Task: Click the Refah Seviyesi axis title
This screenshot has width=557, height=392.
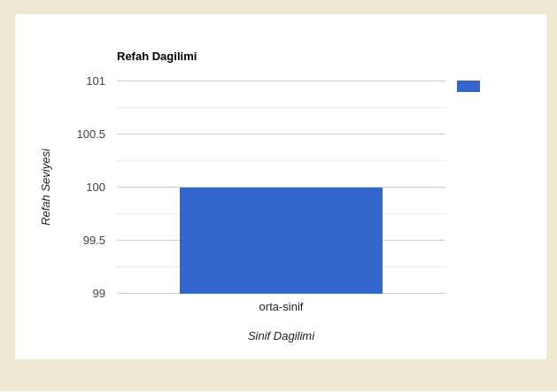Action: (x=46, y=187)
